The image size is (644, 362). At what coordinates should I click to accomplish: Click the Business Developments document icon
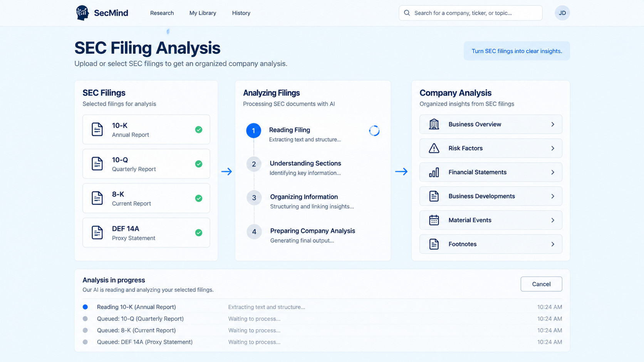[x=434, y=196]
